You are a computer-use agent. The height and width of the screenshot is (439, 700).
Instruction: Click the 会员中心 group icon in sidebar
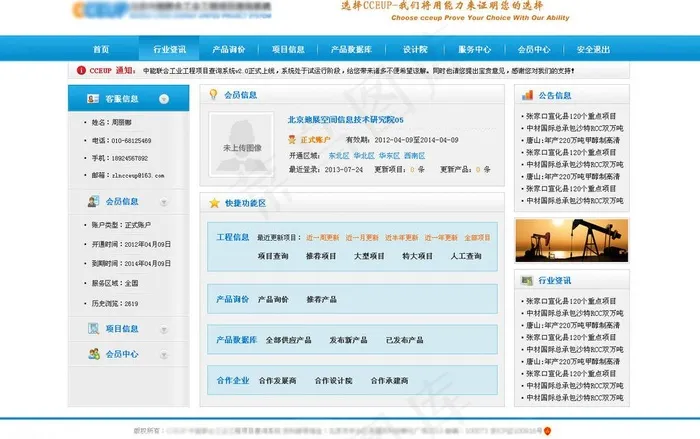pos(93,353)
